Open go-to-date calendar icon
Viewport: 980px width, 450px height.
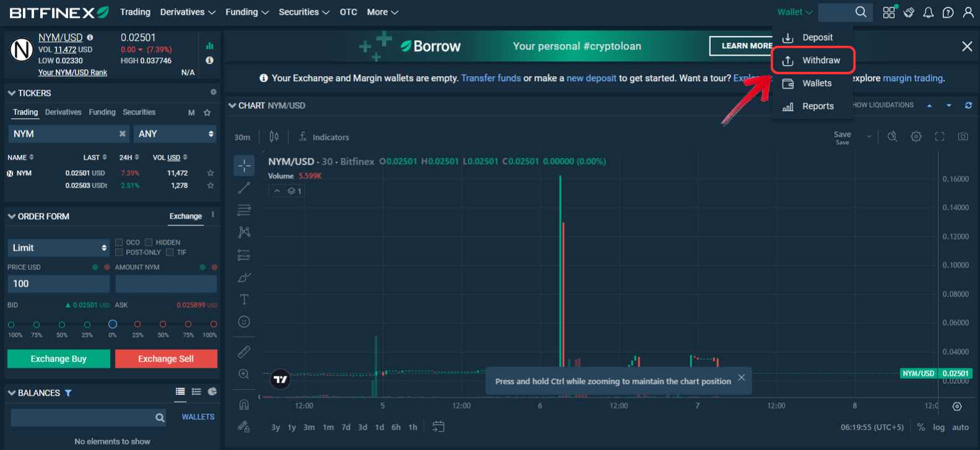click(438, 426)
